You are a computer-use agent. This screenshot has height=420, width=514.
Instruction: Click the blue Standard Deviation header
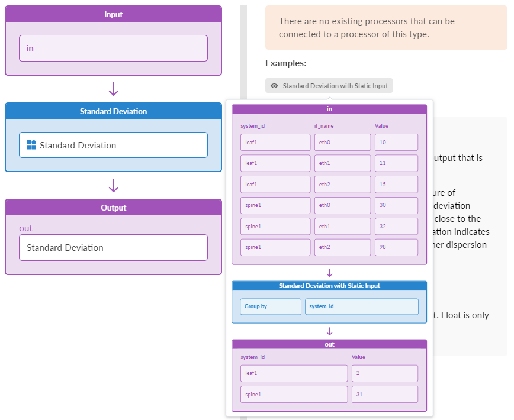[113, 111]
